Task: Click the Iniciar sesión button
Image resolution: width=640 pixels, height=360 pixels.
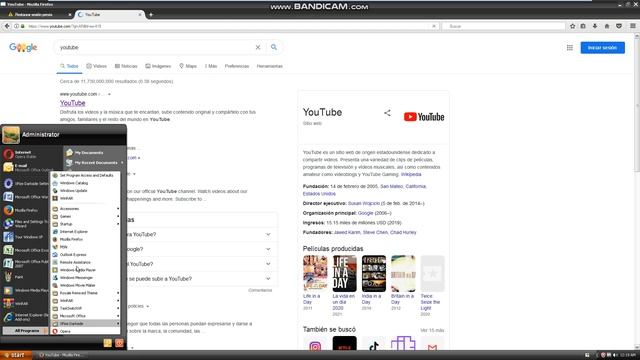Action: (x=602, y=48)
